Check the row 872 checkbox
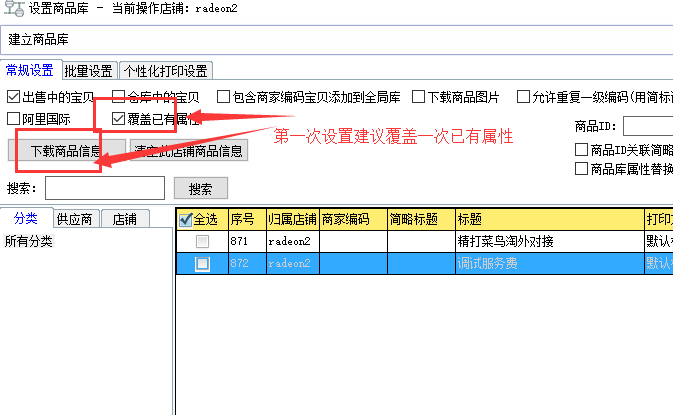The width and height of the screenshot is (673, 415). click(203, 264)
